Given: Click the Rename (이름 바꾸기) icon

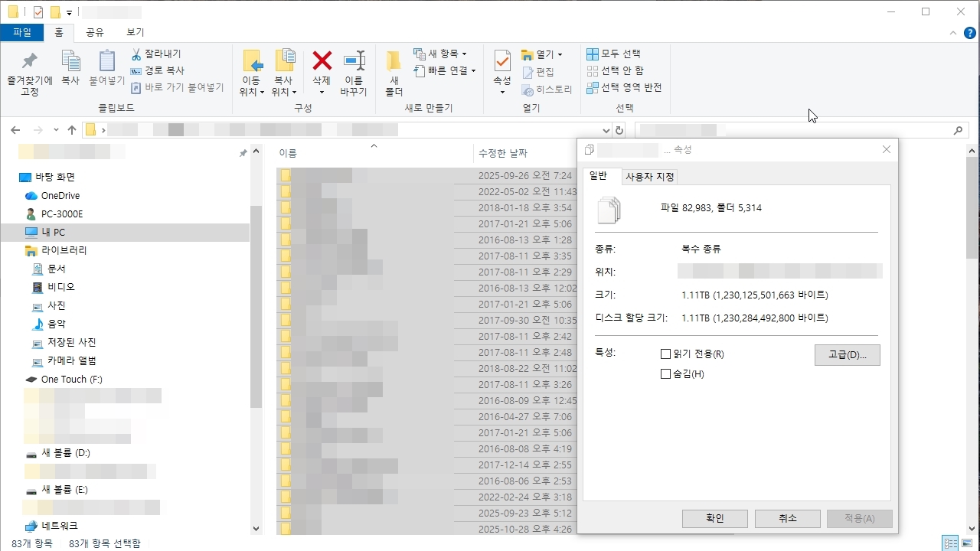Looking at the screenshot, I should [x=354, y=61].
